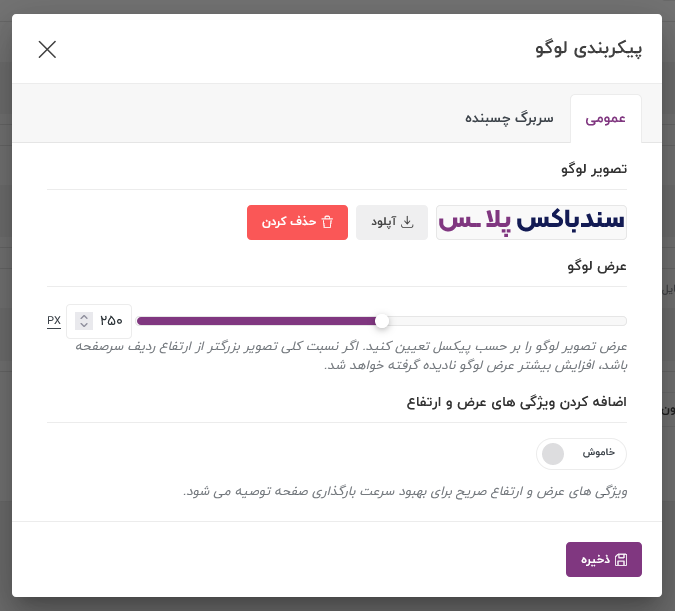Increase logo width with the up arrow
Viewport: 675px width, 611px height.
tap(84, 316)
